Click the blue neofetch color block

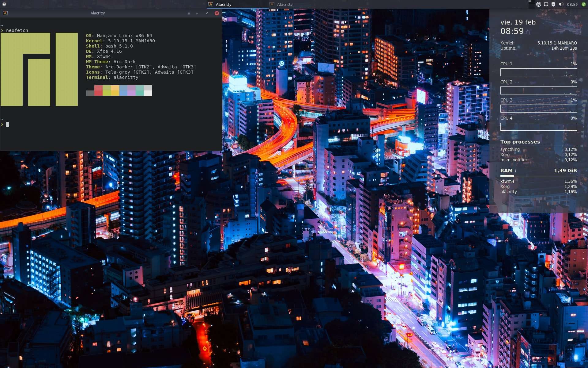(x=123, y=90)
